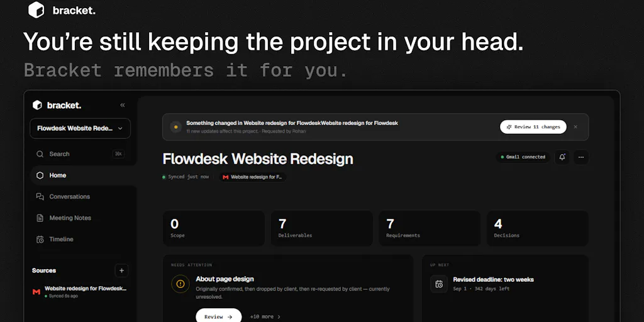Click the Review 11 changes button

[533, 127]
